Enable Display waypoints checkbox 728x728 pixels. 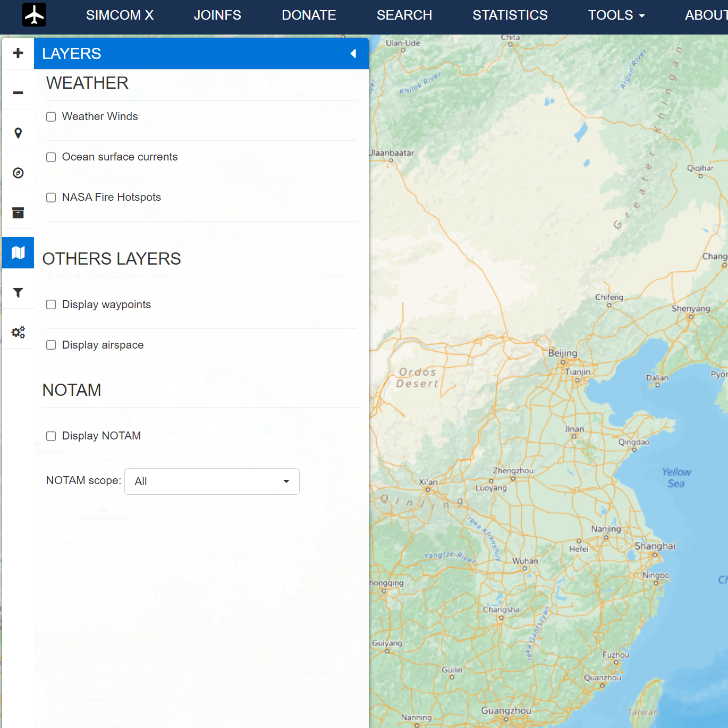click(x=51, y=304)
